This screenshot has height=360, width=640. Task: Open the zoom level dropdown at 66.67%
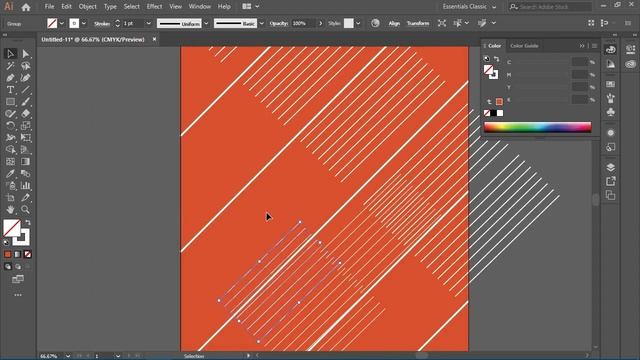(x=68, y=356)
